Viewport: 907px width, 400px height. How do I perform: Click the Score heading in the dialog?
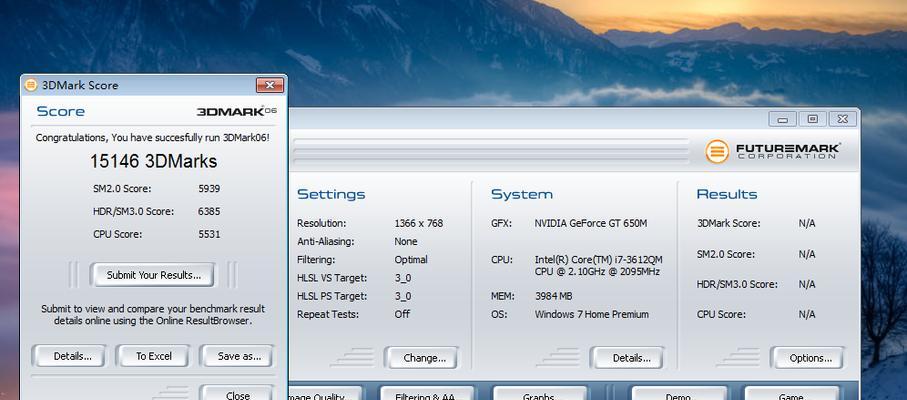point(60,111)
